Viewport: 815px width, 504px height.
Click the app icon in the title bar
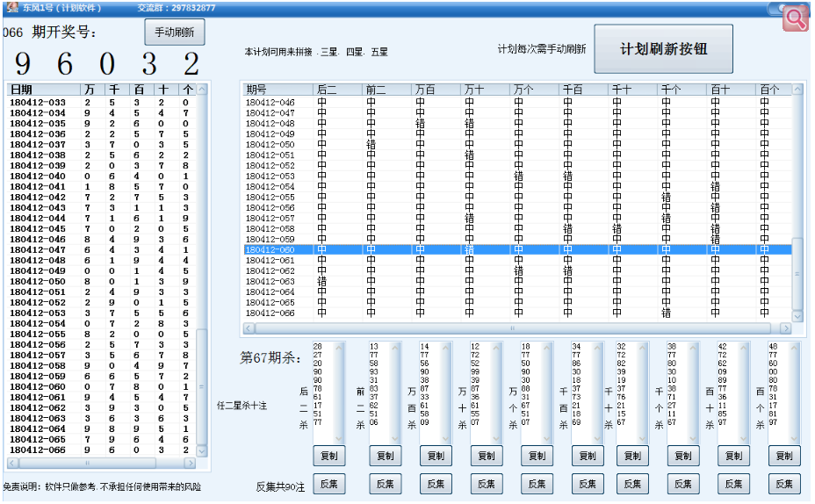pyautogui.click(x=10, y=7)
